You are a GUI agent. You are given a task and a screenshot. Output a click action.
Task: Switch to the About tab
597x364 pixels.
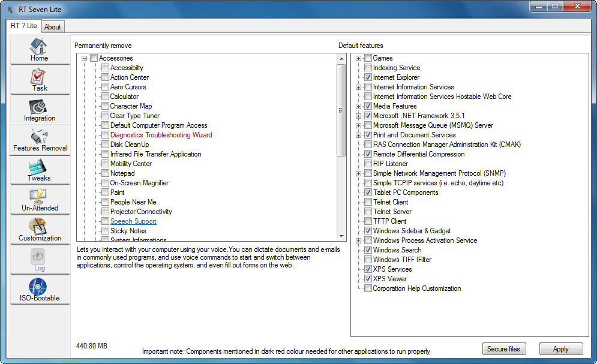[x=53, y=27]
